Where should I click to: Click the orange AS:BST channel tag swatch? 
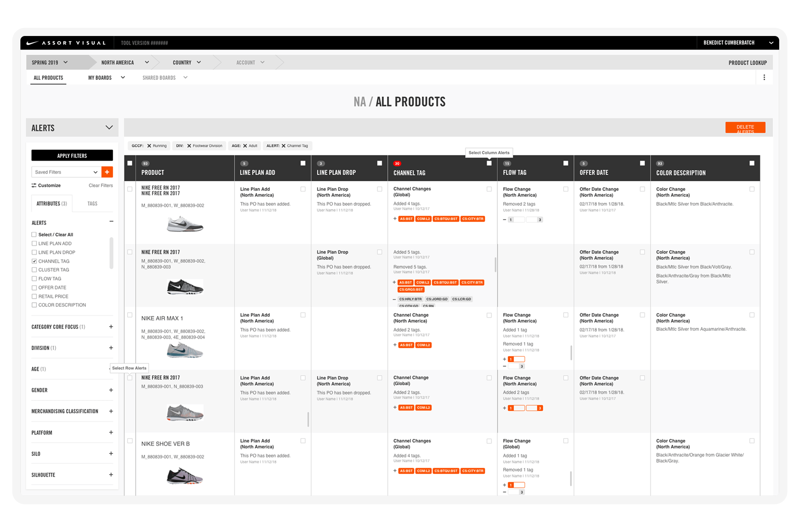click(x=406, y=219)
